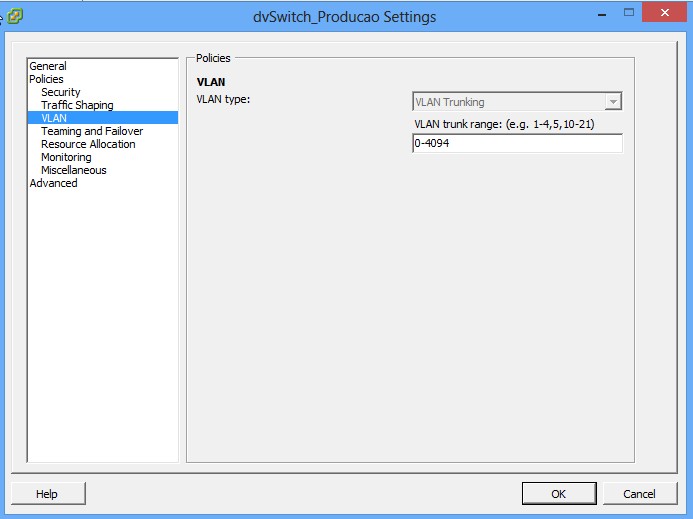The width and height of the screenshot is (693, 519).
Task: Select the Policies tree node
Action: [46, 79]
